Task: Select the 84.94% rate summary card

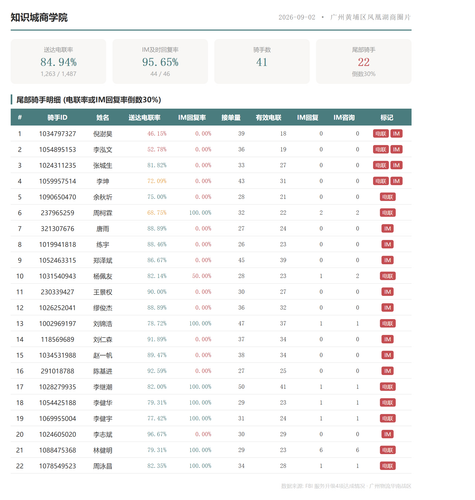Action: coord(58,62)
